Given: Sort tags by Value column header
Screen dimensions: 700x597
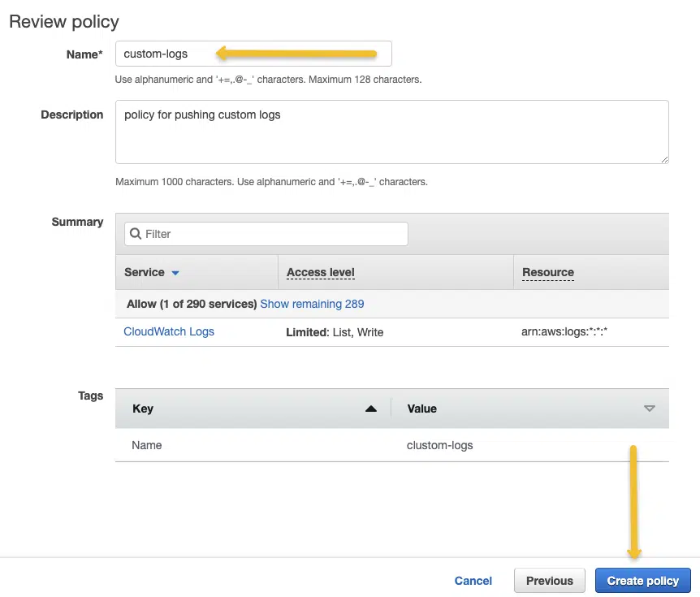Looking at the screenshot, I should tap(422, 409).
